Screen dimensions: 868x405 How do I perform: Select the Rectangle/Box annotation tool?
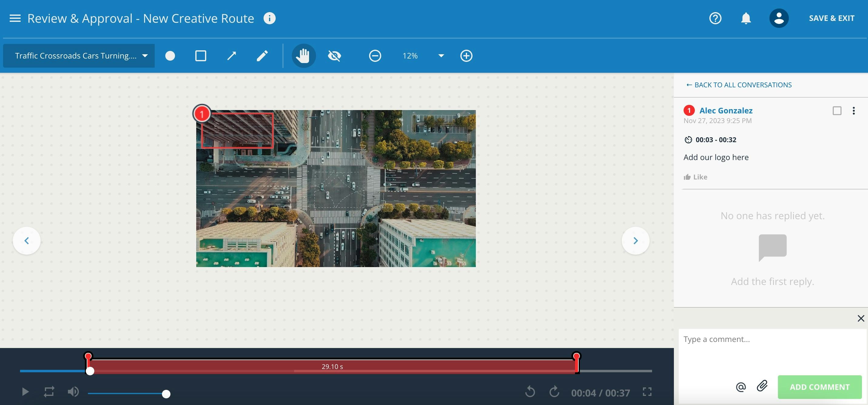tap(200, 55)
